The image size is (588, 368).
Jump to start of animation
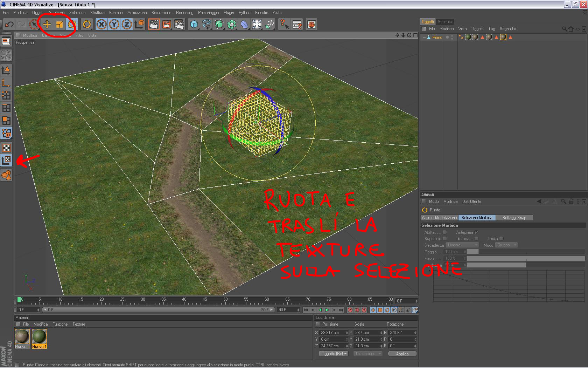(x=306, y=310)
